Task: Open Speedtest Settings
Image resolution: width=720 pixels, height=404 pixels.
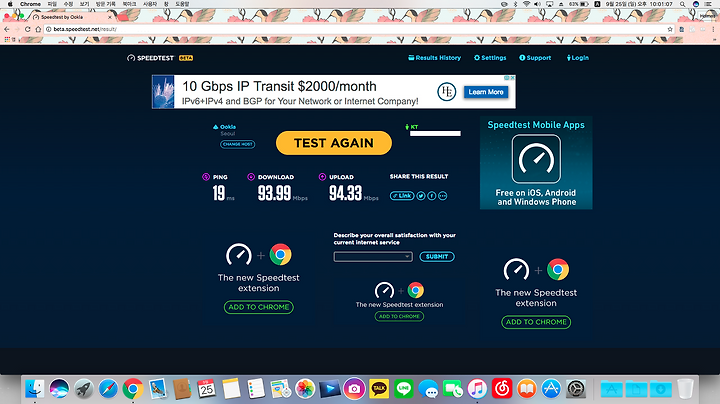Action: click(x=490, y=58)
